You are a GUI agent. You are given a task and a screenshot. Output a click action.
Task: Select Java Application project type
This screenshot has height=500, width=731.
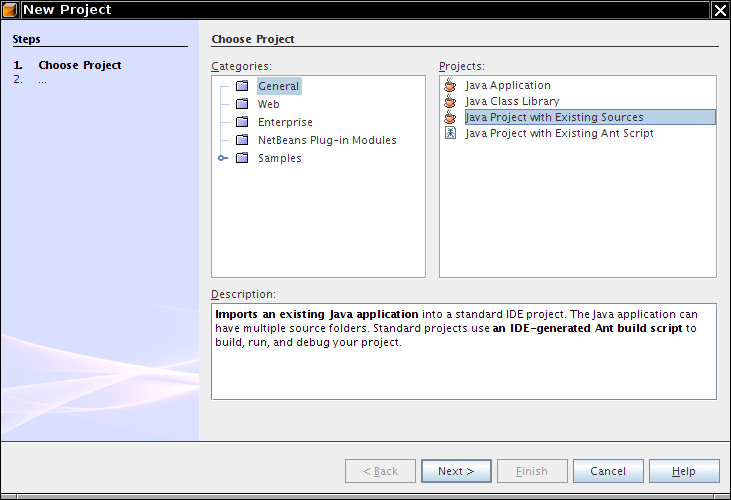pyautogui.click(x=508, y=86)
